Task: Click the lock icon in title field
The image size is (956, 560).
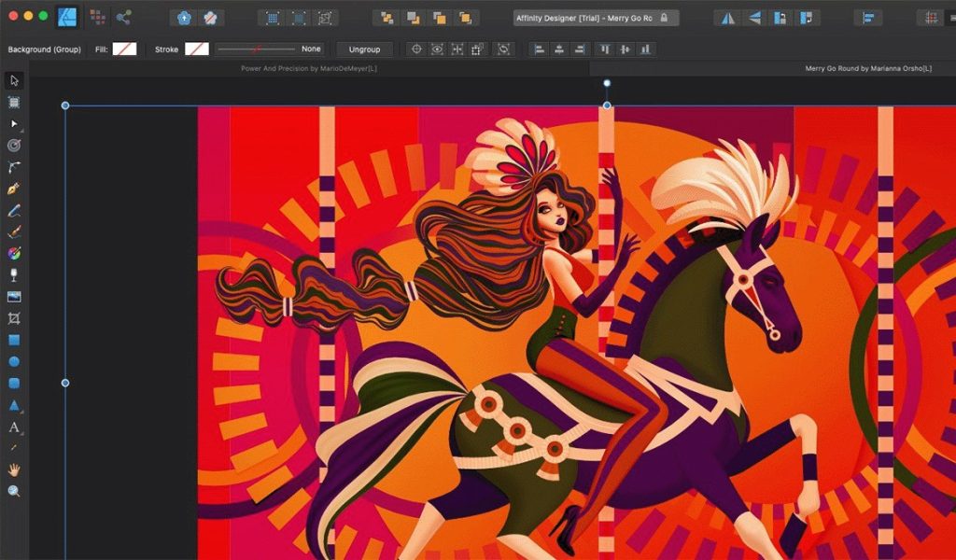Action: click(x=664, y=18)
